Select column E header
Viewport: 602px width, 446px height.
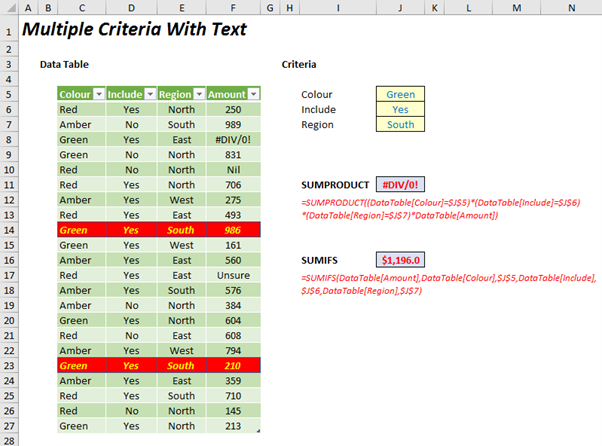pos(182,8)
